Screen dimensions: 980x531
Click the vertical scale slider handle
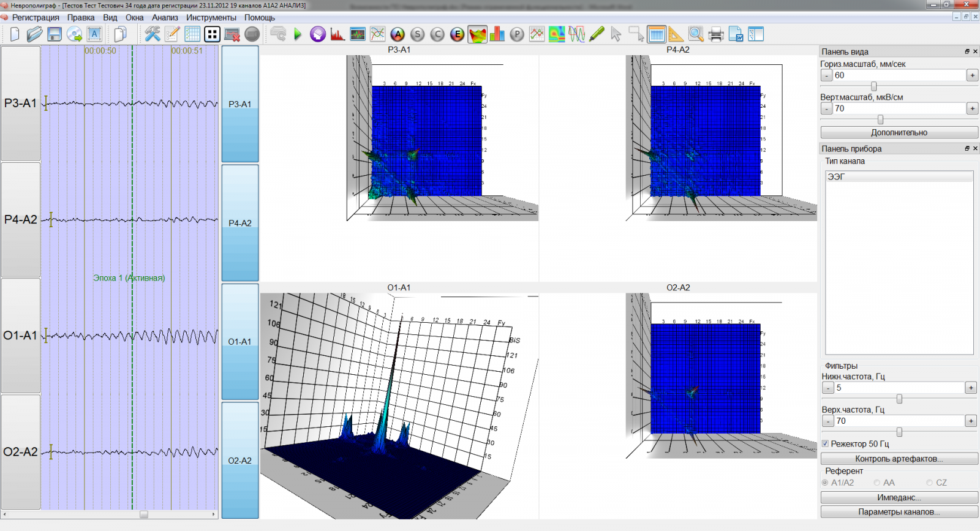coord(880,119)
